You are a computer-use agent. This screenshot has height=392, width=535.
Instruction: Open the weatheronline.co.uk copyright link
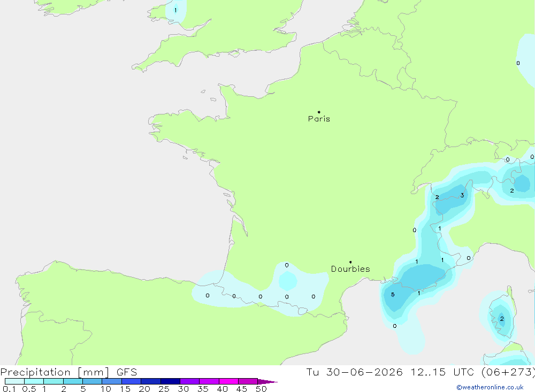(x=490, y=387)
